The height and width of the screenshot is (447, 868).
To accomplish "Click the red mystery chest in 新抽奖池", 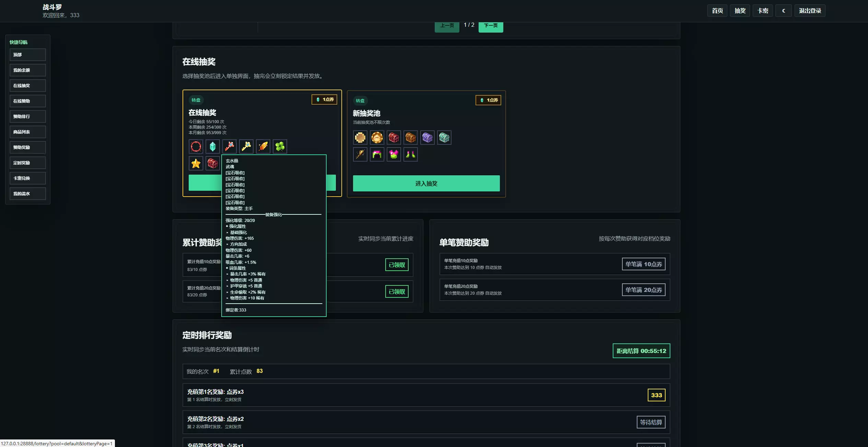I will click(x=394, y=138).
